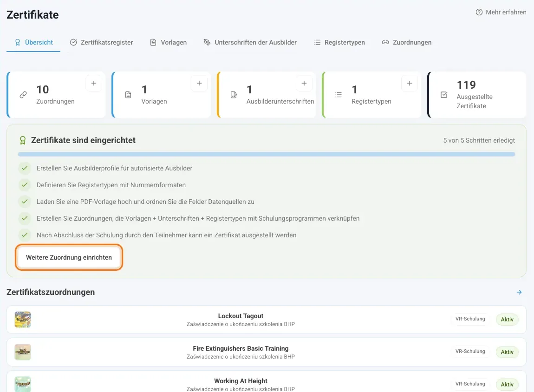Click document icon on Vorlagen card

coord(128,95)
